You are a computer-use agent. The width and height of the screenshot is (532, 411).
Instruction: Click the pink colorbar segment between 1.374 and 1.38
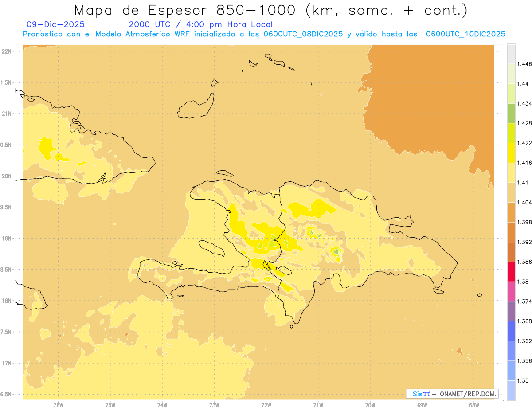click(511, 291)
